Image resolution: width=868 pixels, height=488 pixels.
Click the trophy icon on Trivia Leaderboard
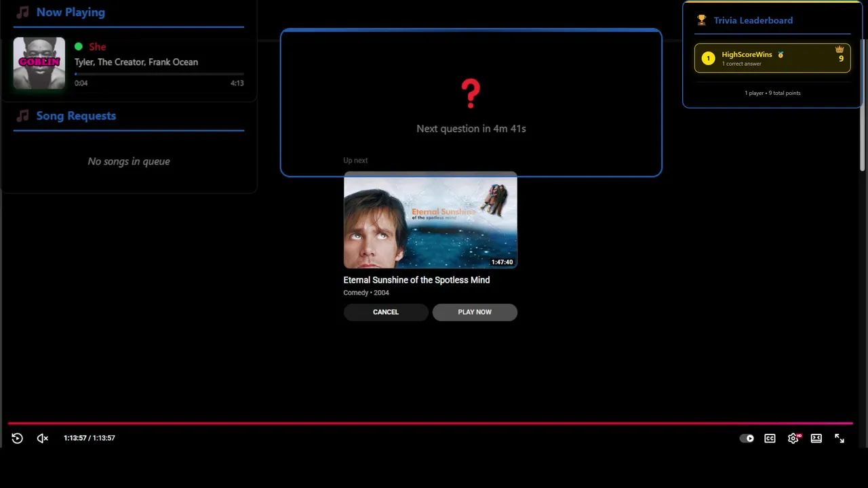(702, 20)
